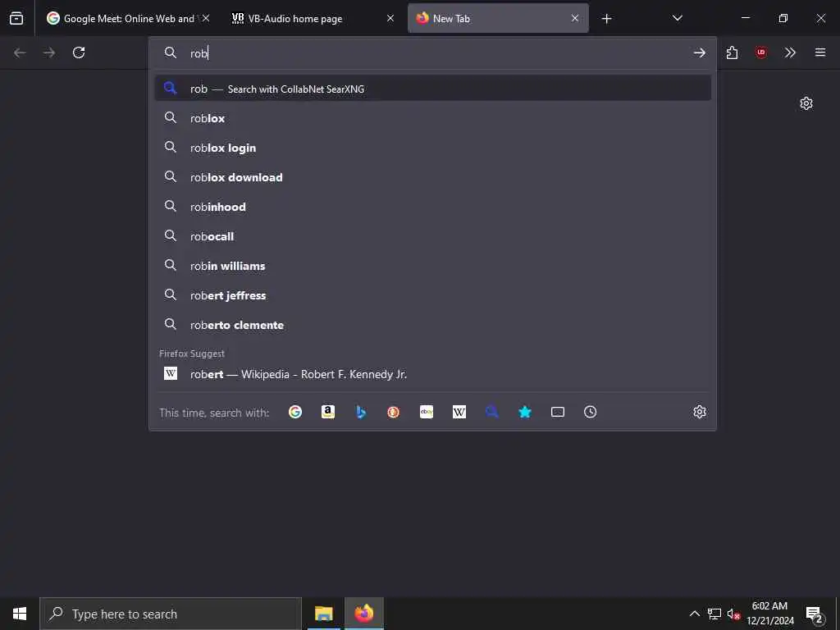The image size is (840, 630).
Task: Open Windows notification center
Action: click(815, 614)
